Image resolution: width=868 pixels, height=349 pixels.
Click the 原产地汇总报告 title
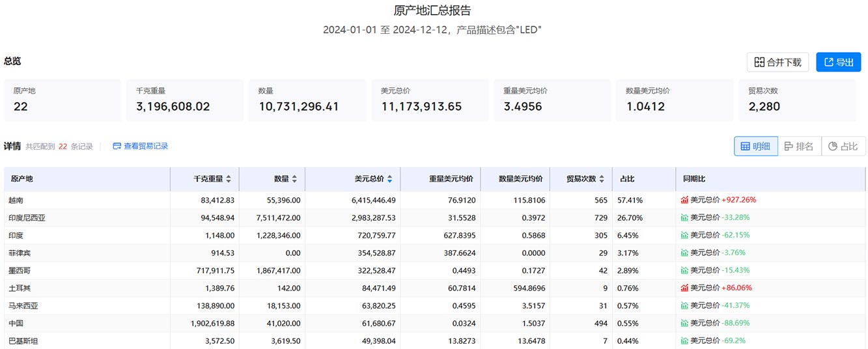pos(432,10)
